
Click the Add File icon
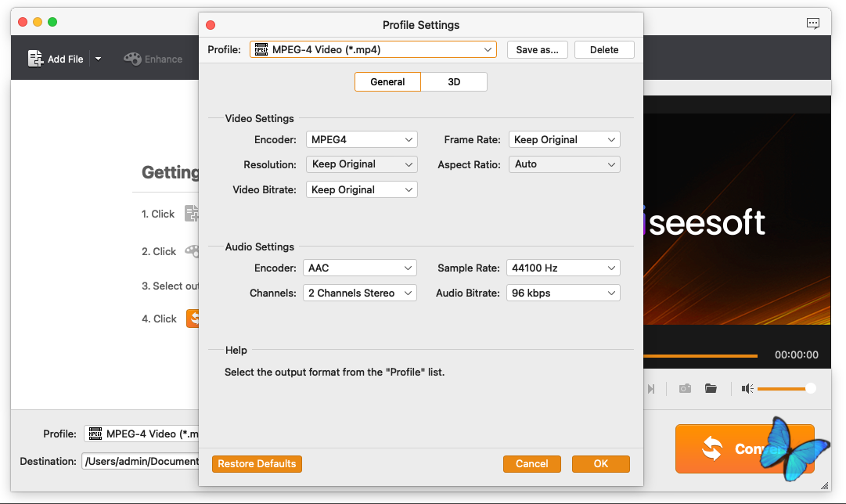click(35, 59)
